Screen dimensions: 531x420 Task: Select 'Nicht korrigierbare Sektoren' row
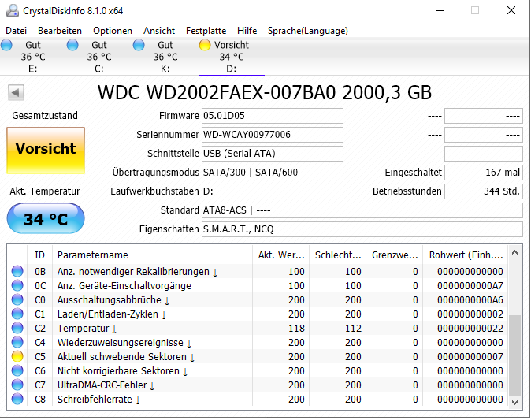[x=258, y=371]
